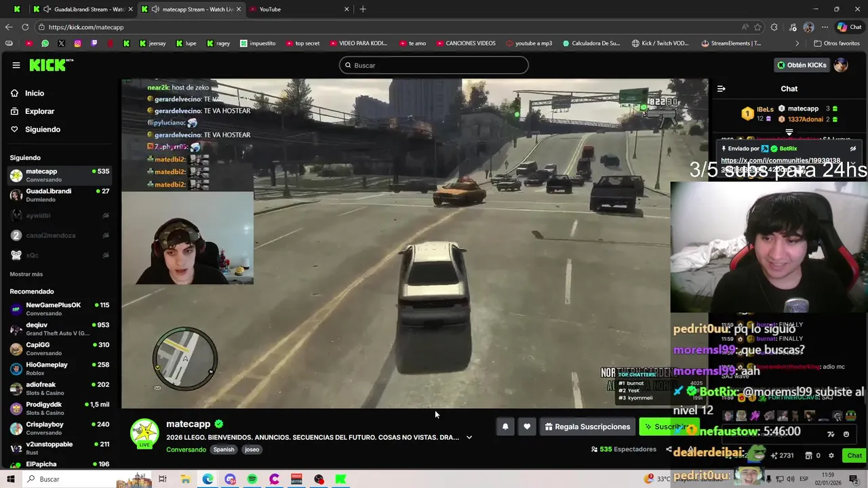This screenshot has width=868, height=488.
Task: Show more bookmarks with the chevron
Action: (797, 43)
